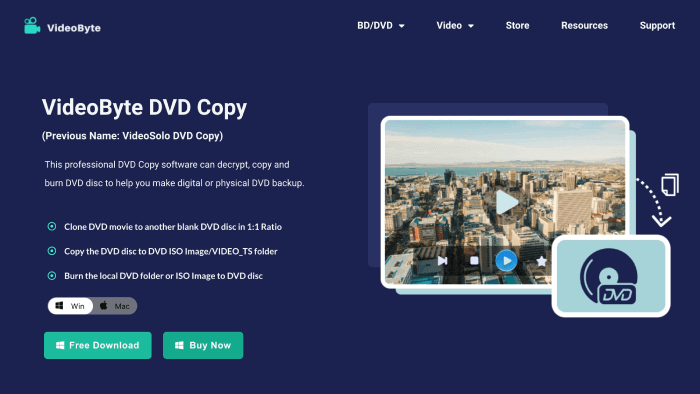Click the Windows logo in the Win toggle
The image size is (700, 394).
[x=59, y=306]
